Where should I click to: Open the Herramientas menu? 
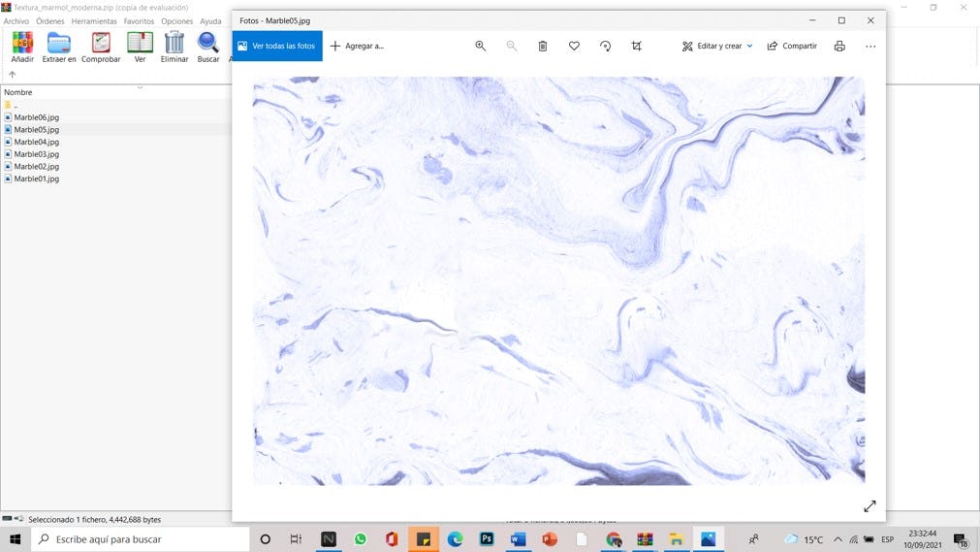pyautogui.click(x=94, y=21)
